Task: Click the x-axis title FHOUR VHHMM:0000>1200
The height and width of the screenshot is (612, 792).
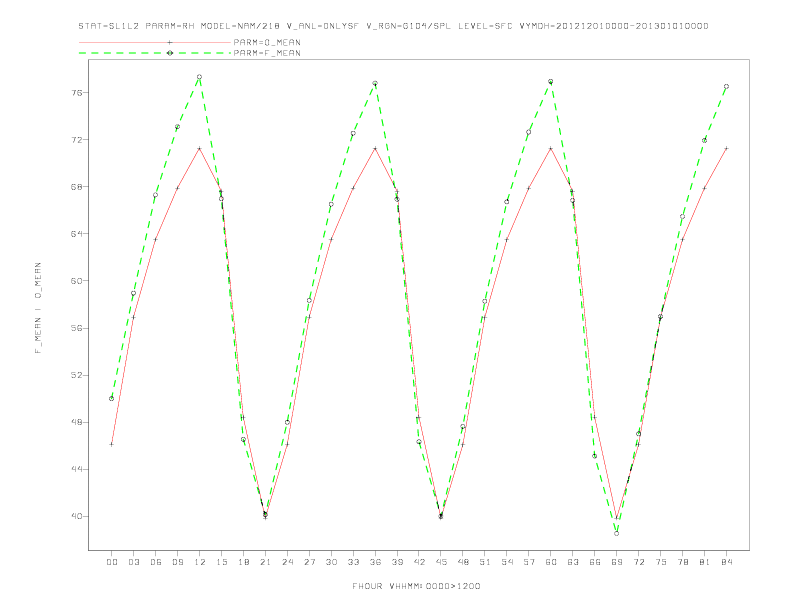Action: coord(416,586)
